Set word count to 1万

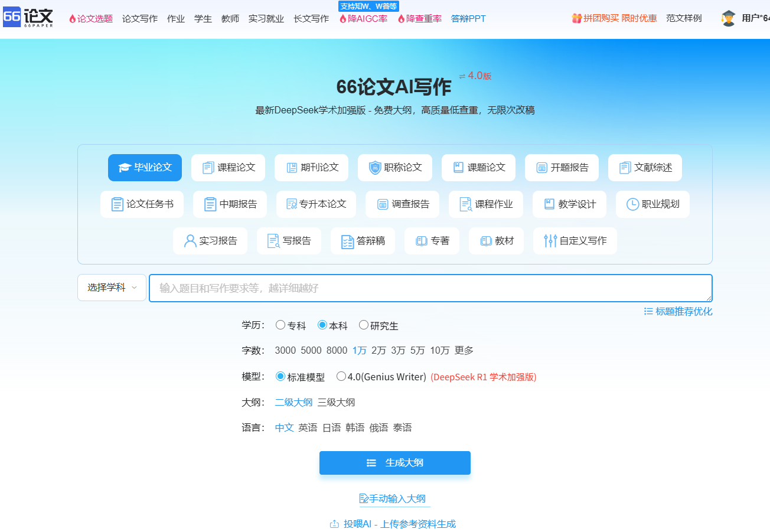tap(360, 350)
